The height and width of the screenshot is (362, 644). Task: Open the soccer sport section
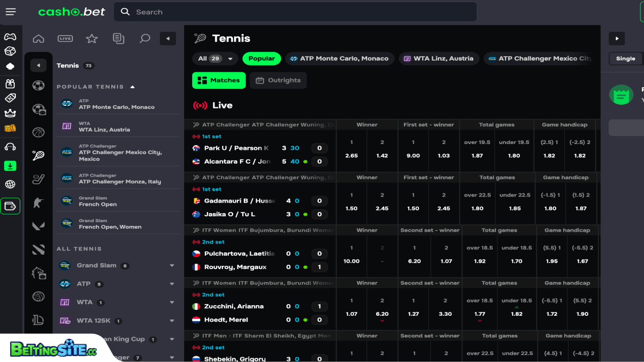point(38,85)
